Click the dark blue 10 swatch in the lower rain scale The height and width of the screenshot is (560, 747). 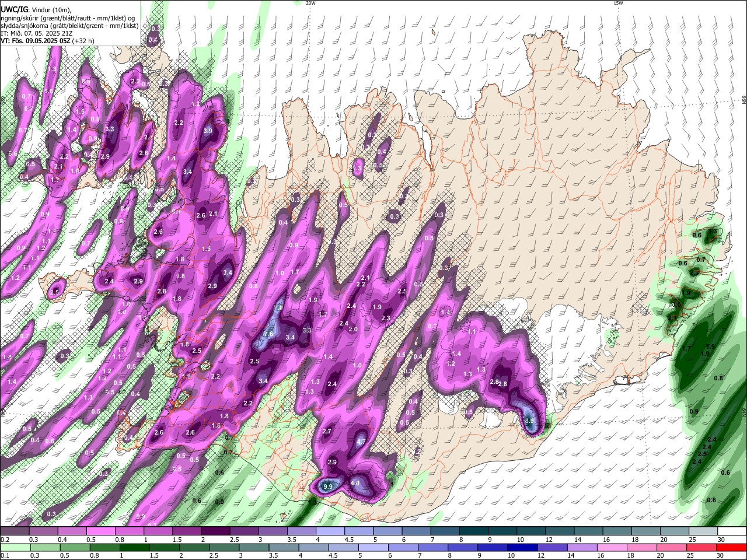[522, 548]
